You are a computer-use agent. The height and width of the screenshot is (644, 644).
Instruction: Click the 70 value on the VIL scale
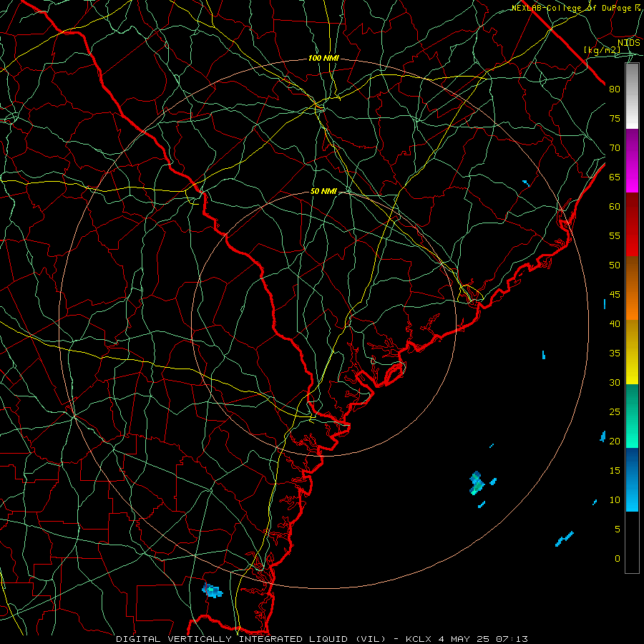615,148
